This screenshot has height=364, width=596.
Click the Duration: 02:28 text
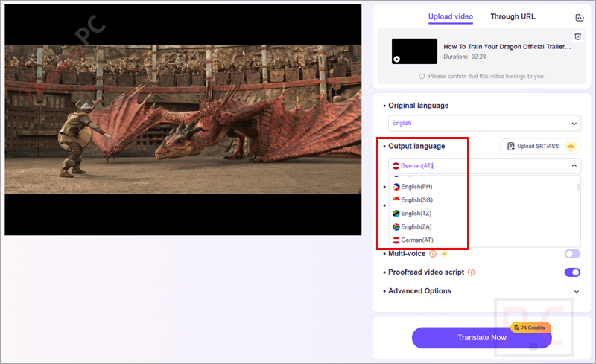464,57
